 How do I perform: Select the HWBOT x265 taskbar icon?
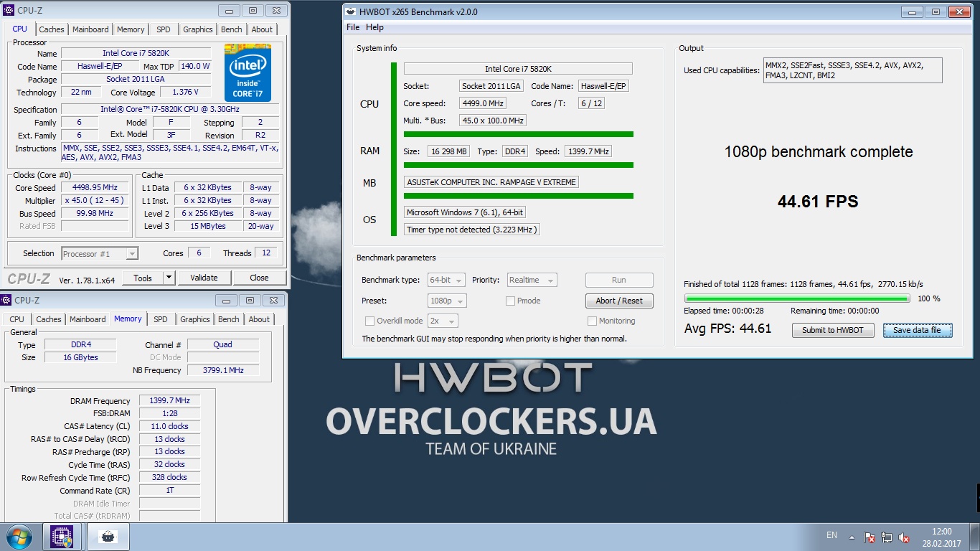click(108, 537)
